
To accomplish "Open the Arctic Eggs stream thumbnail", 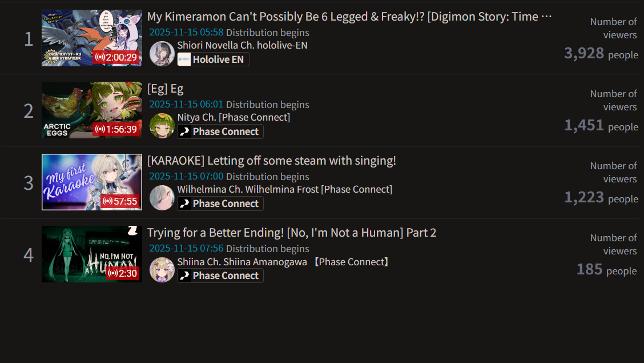I will [92, 110].
